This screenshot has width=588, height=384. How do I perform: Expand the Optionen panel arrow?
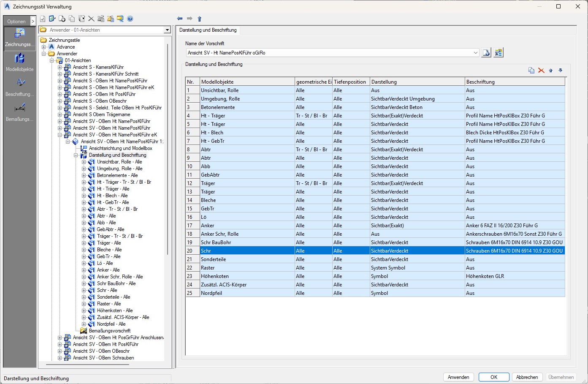(x=33, y=21)
